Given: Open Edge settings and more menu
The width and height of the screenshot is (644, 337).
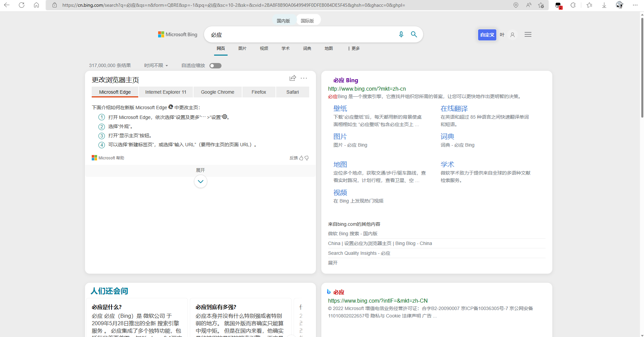Looking at the screenshot, I should pos(635,5).
